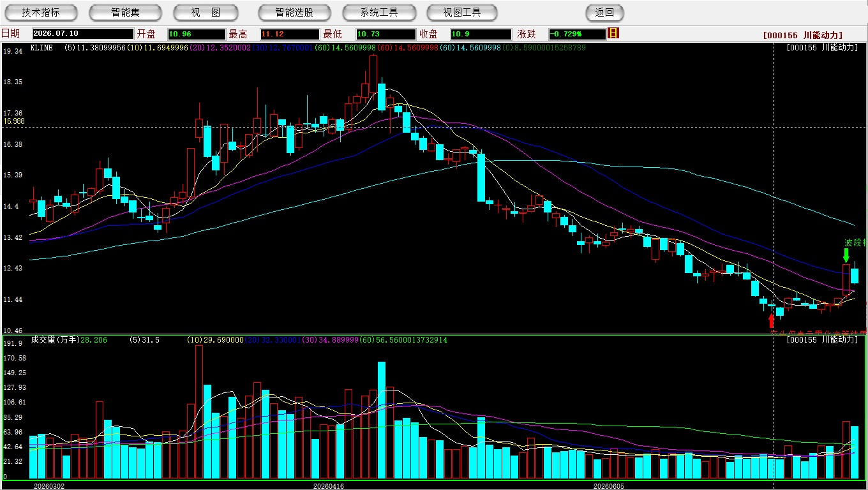The image size is (868, 490).
Task: Select the 开盘 value 10.96
Action: click(x=197, y=34)
